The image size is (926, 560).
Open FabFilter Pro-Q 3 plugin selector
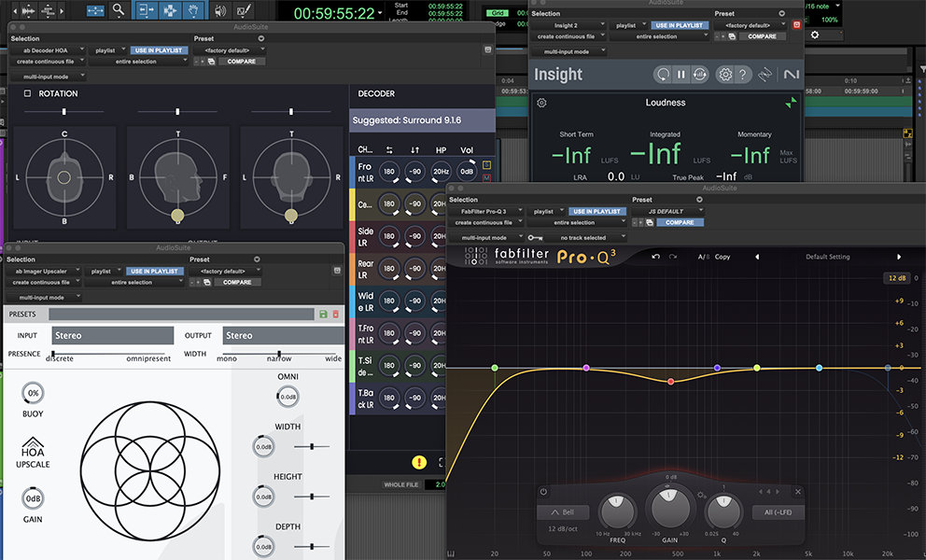point(486,211)
